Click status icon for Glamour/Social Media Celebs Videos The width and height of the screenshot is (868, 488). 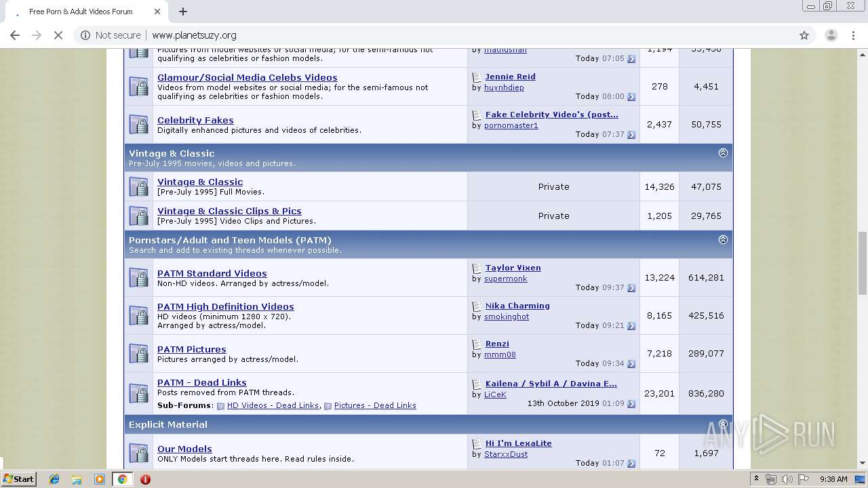click(139, 87)
